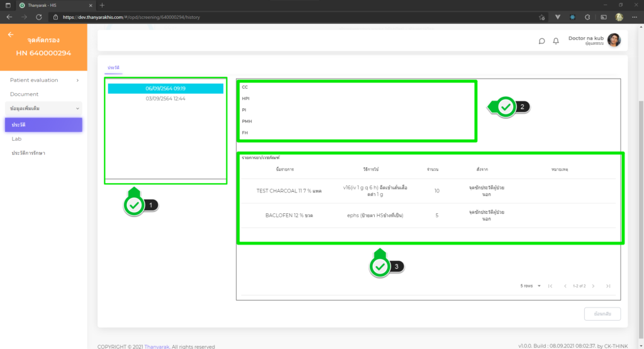Go to previous page of medication table
The height and width of the screenshot is (349, 644).
pos(565,286)
